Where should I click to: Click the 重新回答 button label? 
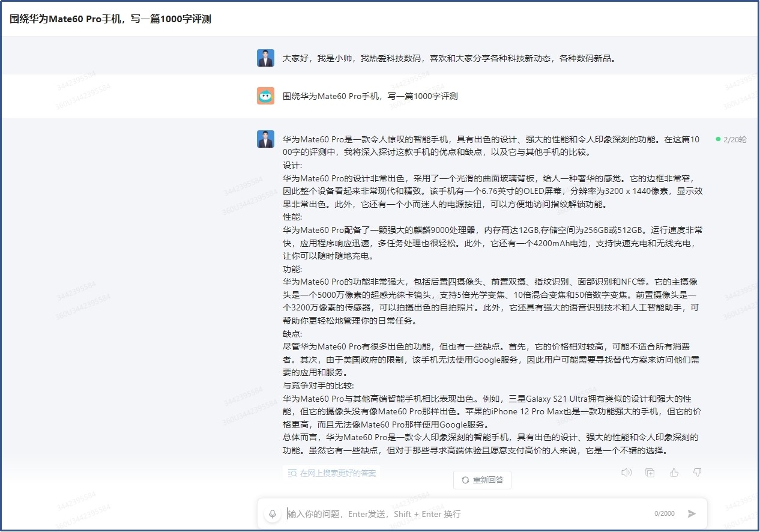coord(488,480)
